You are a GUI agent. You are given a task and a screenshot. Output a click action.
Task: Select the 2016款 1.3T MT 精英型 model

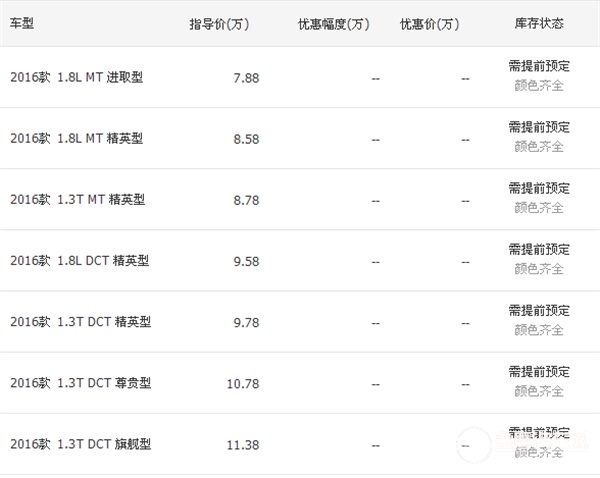[x=77, y=199]
